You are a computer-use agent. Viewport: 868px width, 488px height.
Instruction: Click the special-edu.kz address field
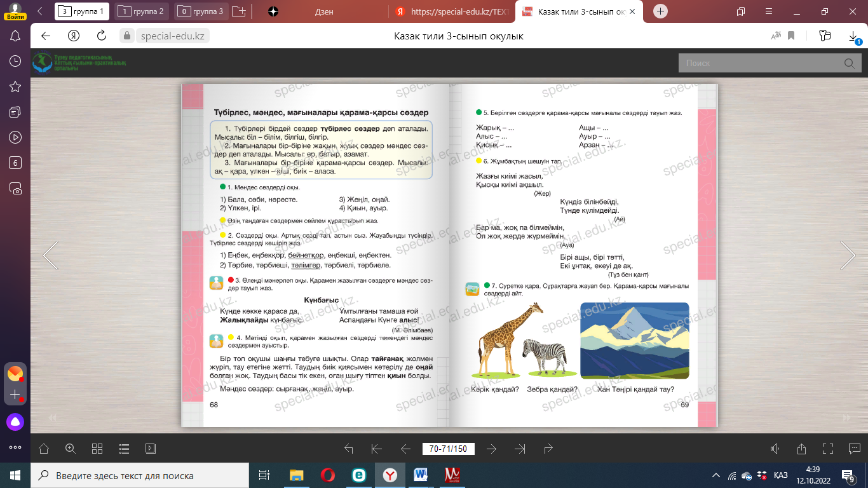[173, 36]
